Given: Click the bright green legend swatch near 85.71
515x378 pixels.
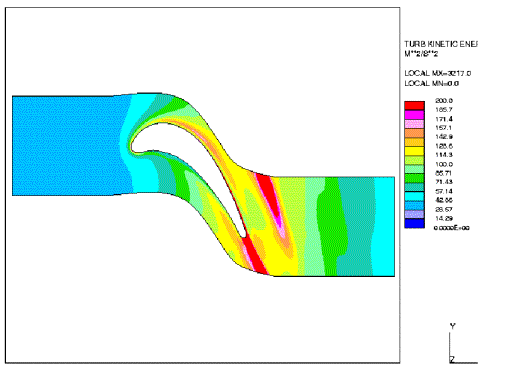Looking at the screenshot, I should point(414,178).
